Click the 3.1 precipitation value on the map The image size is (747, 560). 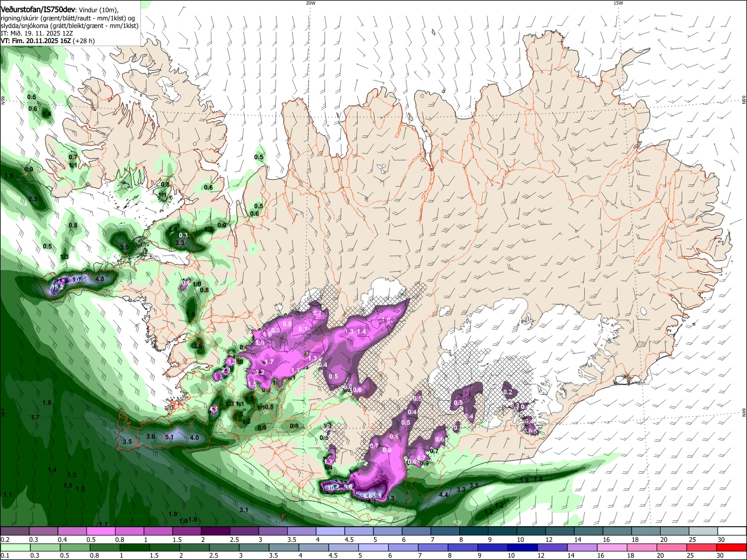(x=244, y=510)
